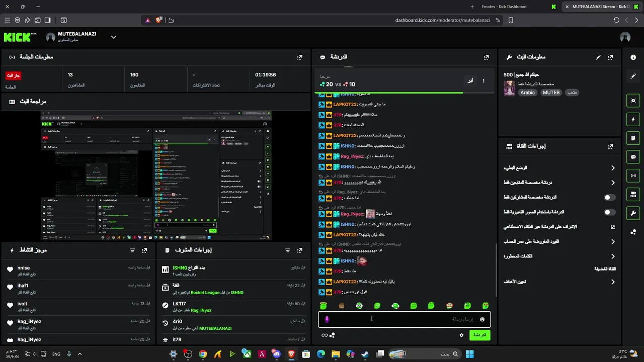Screen dimensions: 644x362
Task: Open the user avatar at top right
Action: [x=625, y=37]
